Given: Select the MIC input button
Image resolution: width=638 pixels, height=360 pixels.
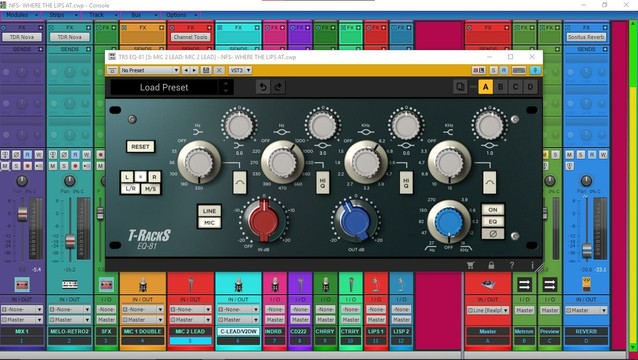Looking at the screenshot, I should (x=210, y=223).
